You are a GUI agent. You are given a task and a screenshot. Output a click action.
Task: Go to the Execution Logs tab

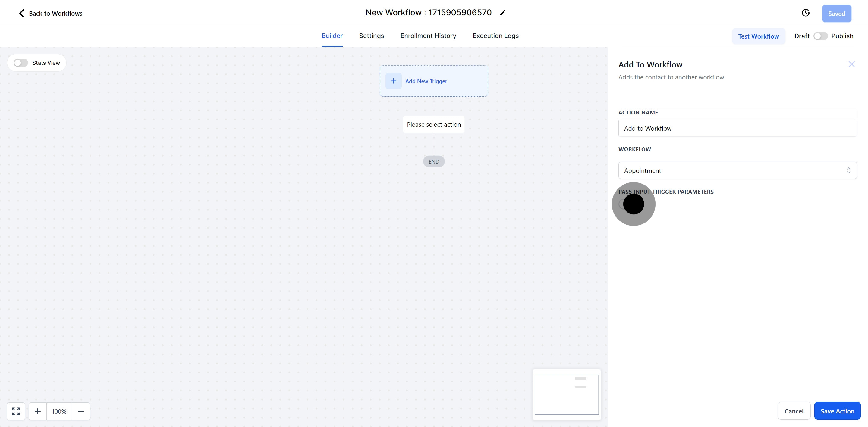[x=495, y=36]
